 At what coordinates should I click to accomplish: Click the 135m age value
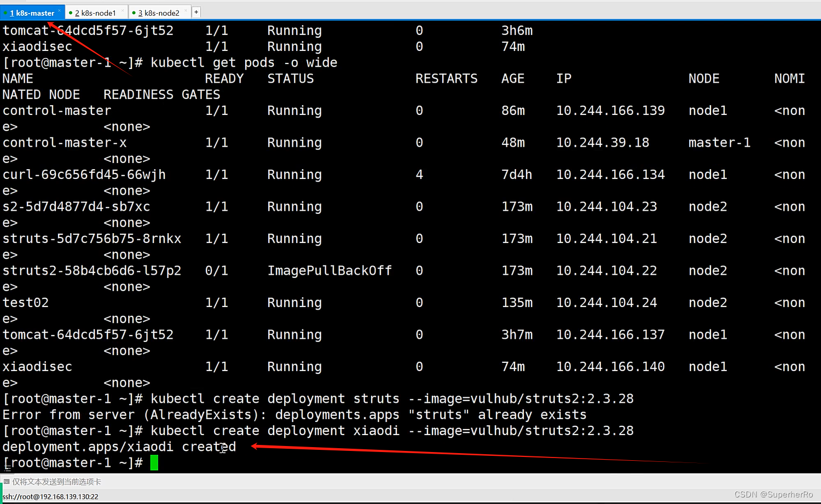coord(517,303)
